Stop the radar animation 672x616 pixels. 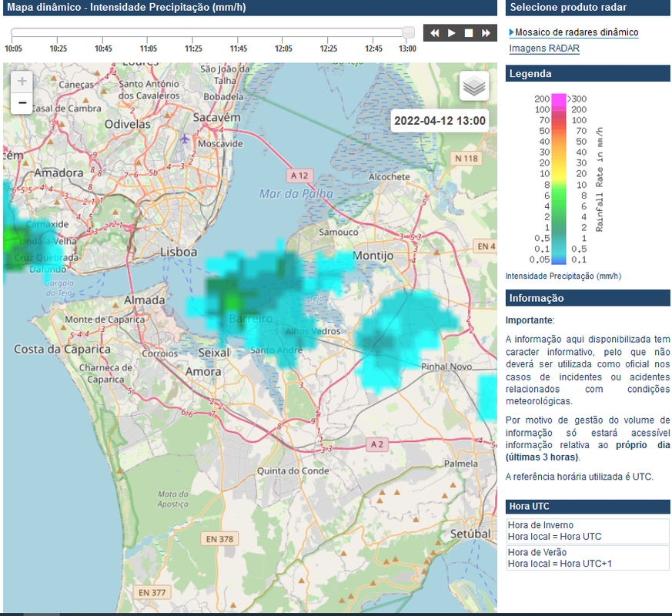click(x=469, y=33)
